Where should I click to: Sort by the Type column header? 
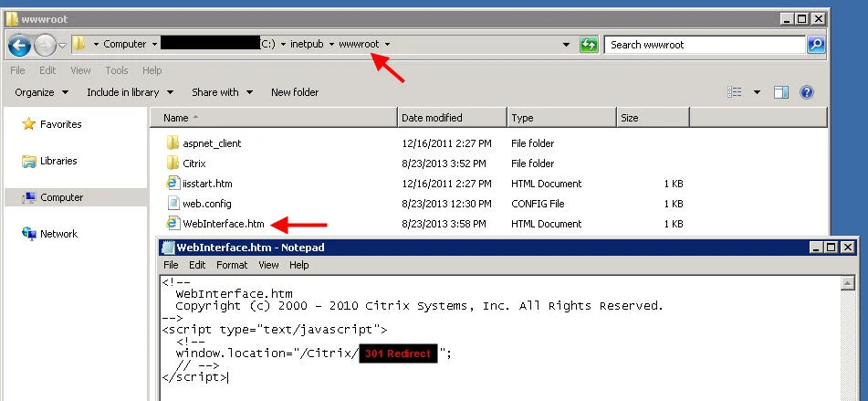[561, 118]
